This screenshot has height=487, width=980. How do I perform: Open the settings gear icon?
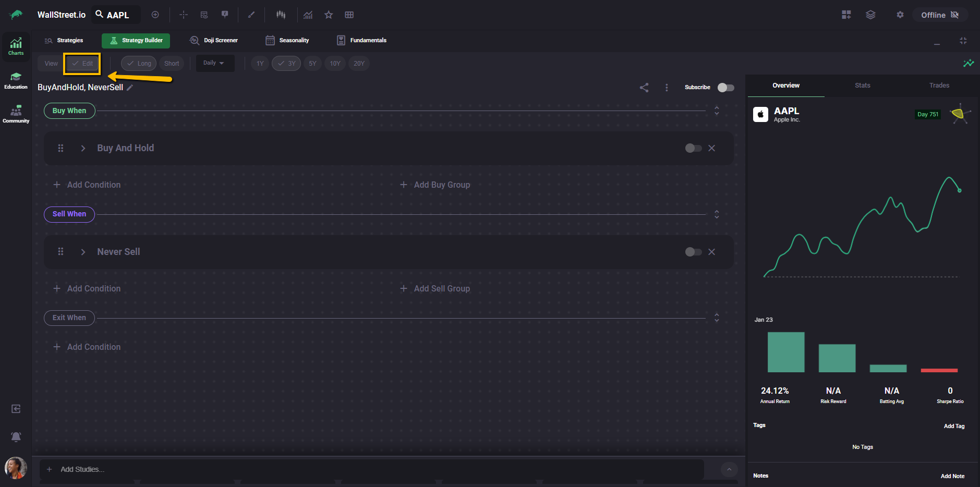[x=900, y=15]
